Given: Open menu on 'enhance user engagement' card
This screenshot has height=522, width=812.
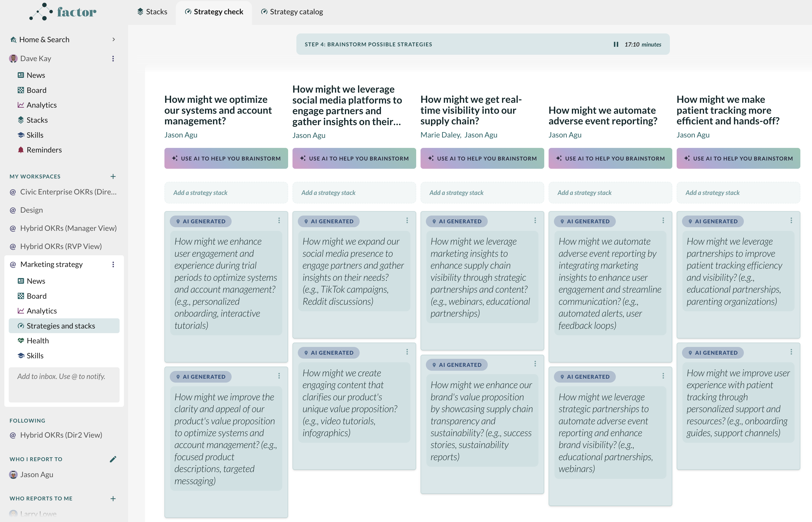Looking at the screenshot, I should click(x=279, y=221).
